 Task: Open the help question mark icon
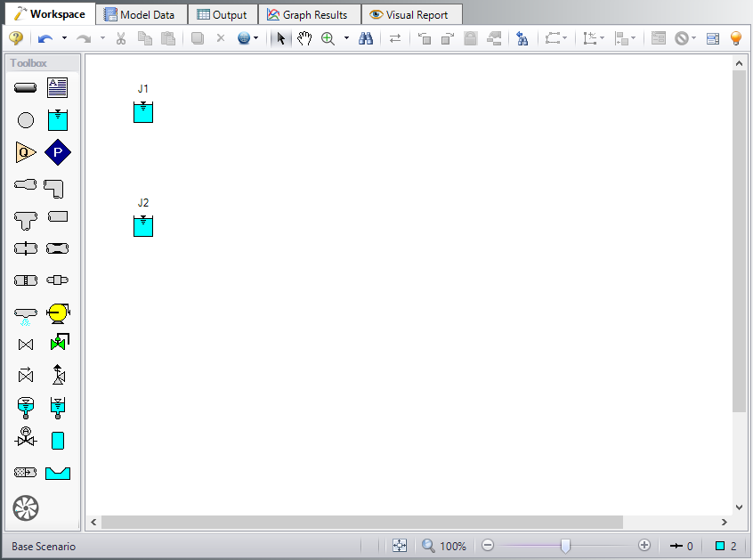click(x=16, y=38)
